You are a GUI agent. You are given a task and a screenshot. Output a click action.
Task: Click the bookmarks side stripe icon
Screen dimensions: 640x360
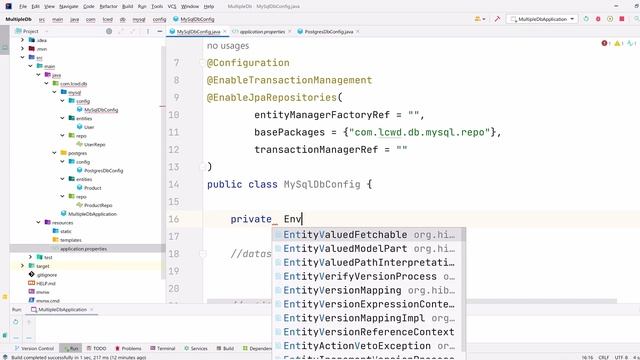pos(5,297)
